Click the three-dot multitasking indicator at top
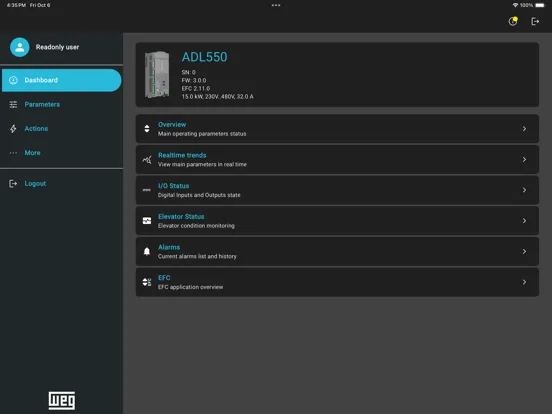Viewport: 552px width, 414px height. [x=276, y=5]
